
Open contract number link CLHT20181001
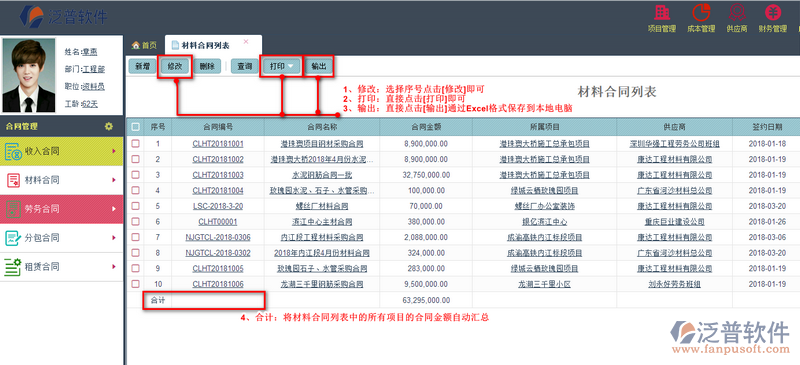pyautogui.click(x=218, y=144)
